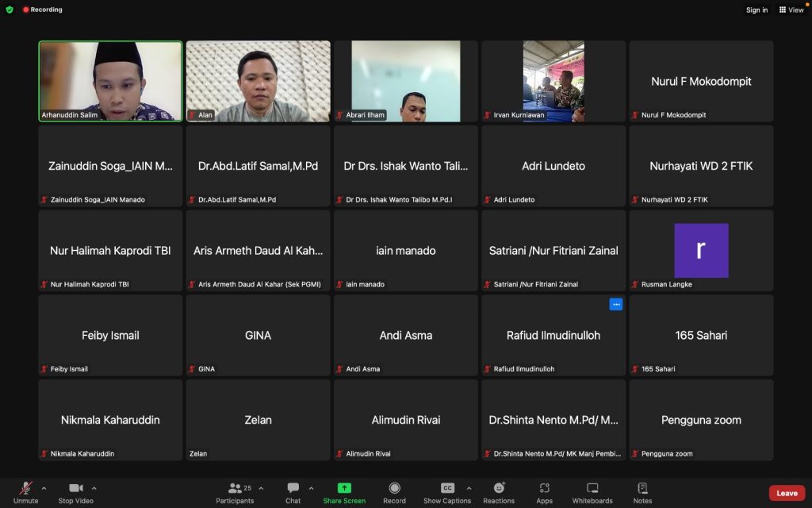The height and width of the screenshot is (508, 812).
Task: Open the Reactions menu
Action: pyautogui.click(x=499, y=488)
